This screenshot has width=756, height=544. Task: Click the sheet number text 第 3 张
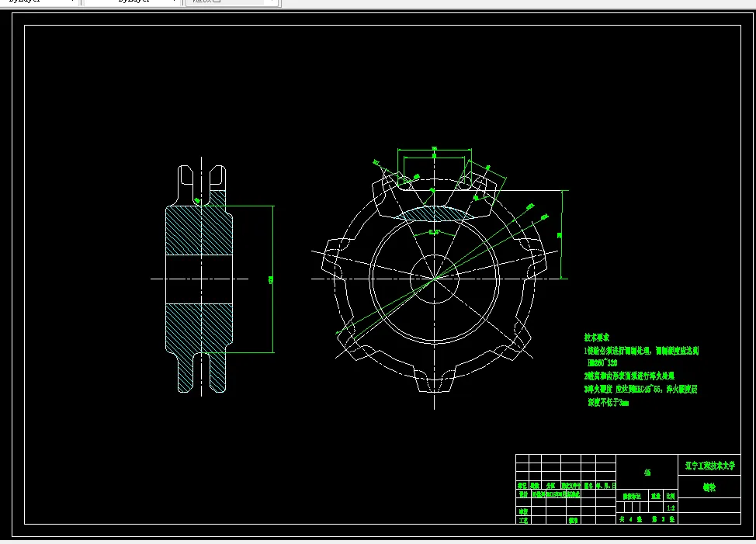click(x=664, y=519)
